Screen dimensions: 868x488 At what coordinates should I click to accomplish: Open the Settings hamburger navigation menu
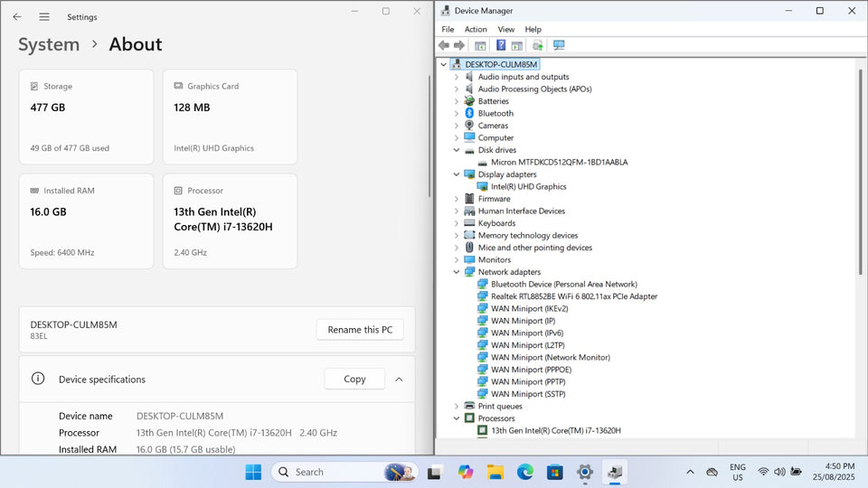pyautogui.click(x=44, y=16)
